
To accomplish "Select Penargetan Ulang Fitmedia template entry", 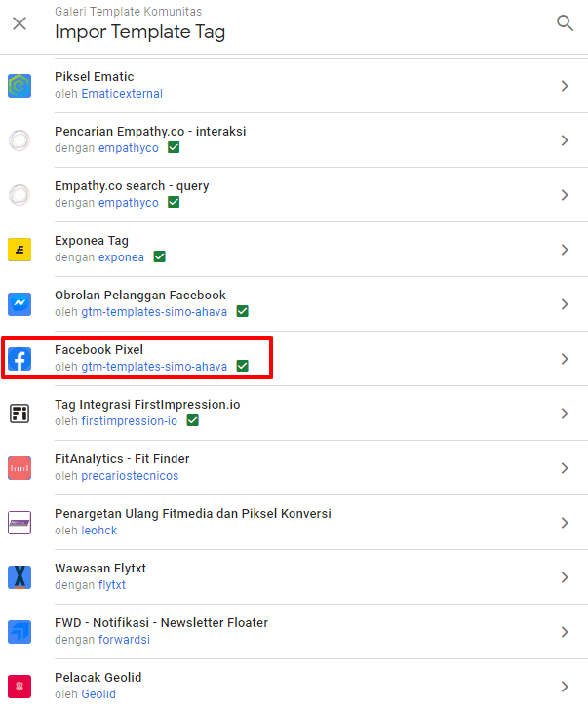I will click(192, 514).
